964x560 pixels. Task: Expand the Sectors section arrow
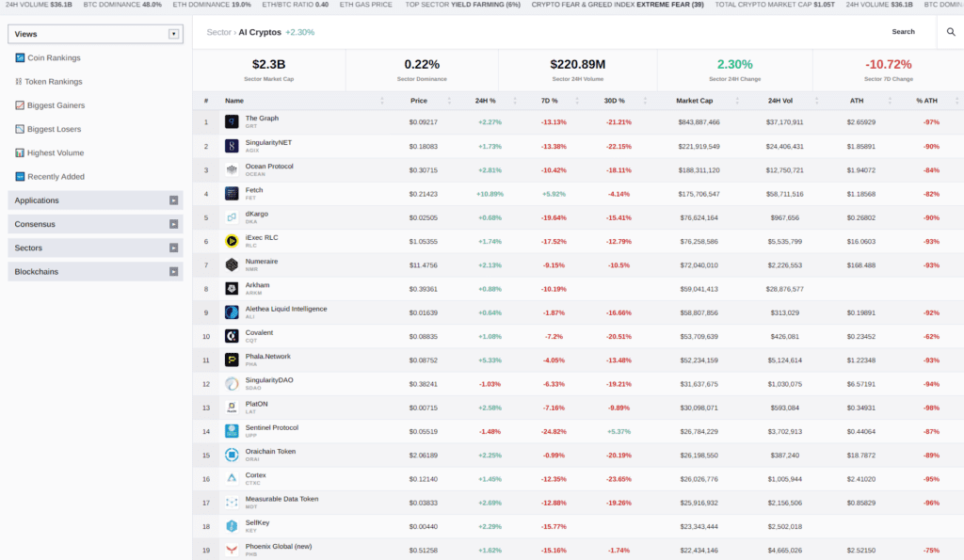(174, 248)
